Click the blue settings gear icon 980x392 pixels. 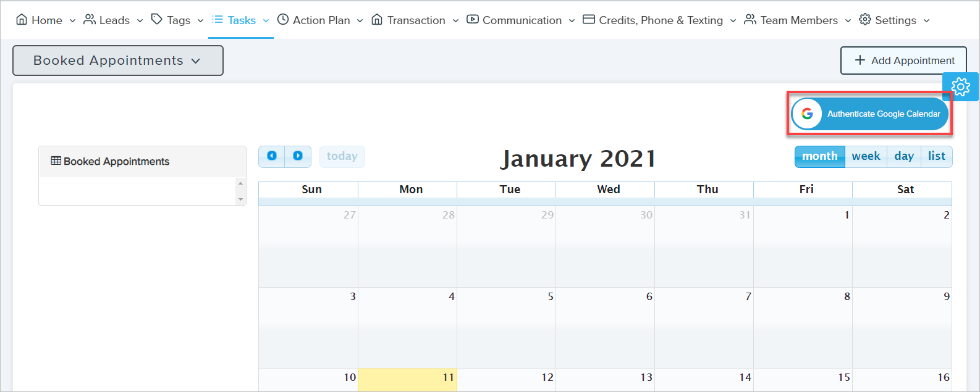960,86
